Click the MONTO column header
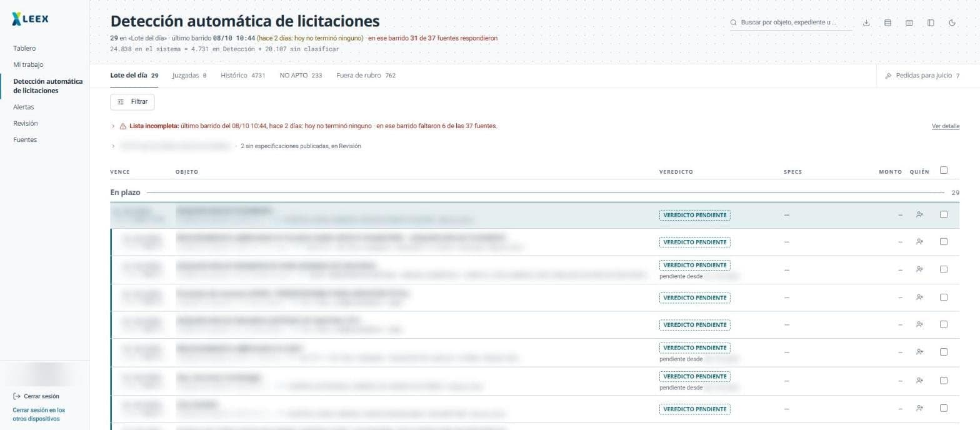980x430 pixels. [x=891, y=172]
